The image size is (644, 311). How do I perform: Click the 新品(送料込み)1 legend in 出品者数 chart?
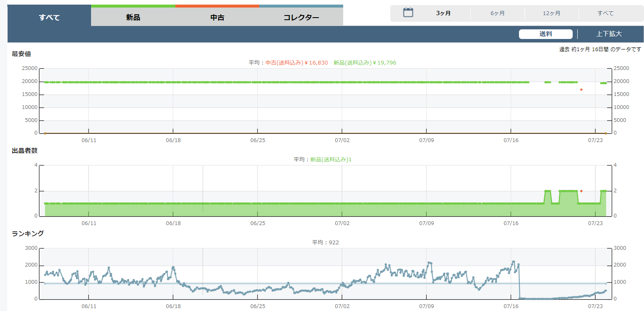[331, 160]
